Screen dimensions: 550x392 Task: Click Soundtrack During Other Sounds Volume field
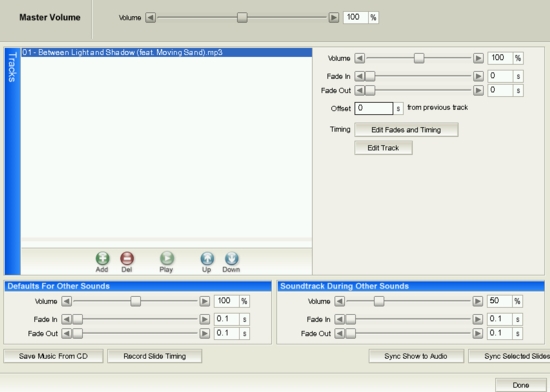[500, 301]
